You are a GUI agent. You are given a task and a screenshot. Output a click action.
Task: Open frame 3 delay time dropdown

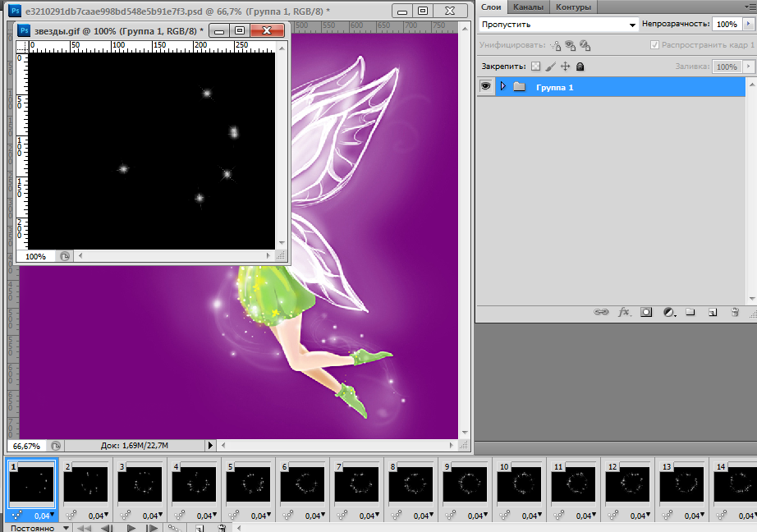[153, 516]
